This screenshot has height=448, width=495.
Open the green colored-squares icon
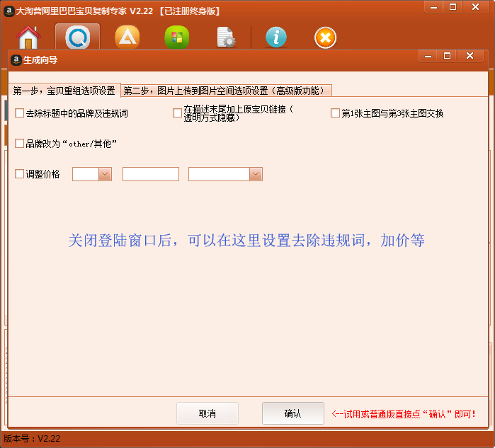[177, 38]
